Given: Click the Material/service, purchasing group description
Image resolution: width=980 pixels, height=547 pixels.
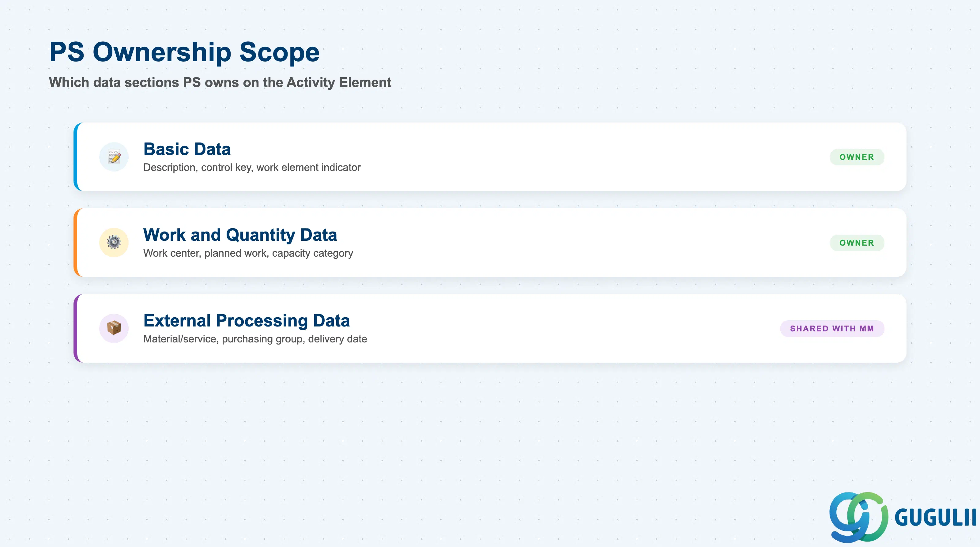Looking at the screenshot, I should pos(255,338).
